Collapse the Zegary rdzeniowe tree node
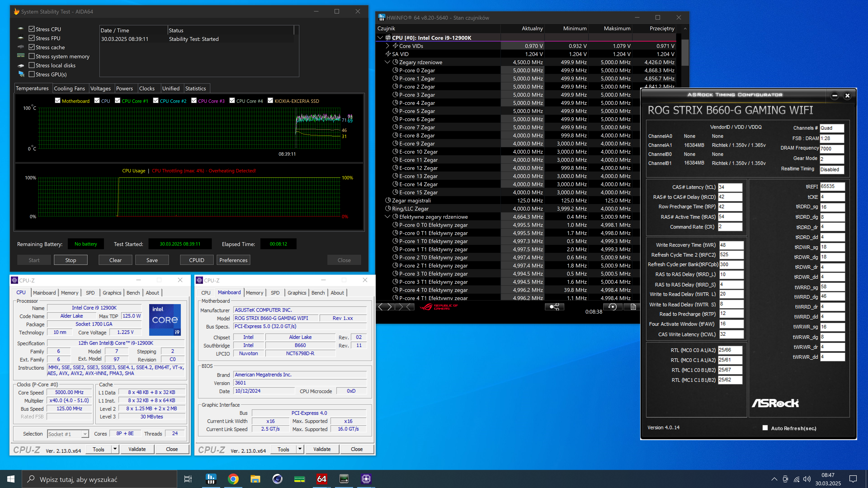Screen dimensions: 868x488 387,62
